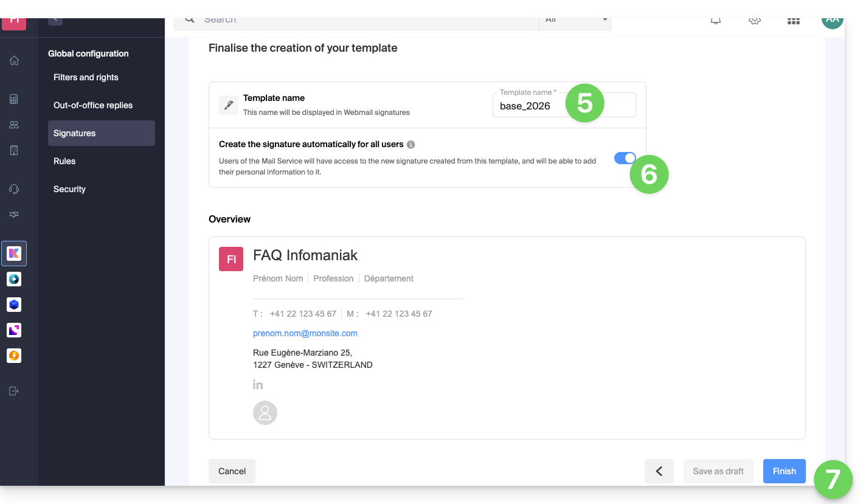This screenshot has height=504, width=863.
Task: Collapse the sidebar with the chevron
Action: pos(55,20)
